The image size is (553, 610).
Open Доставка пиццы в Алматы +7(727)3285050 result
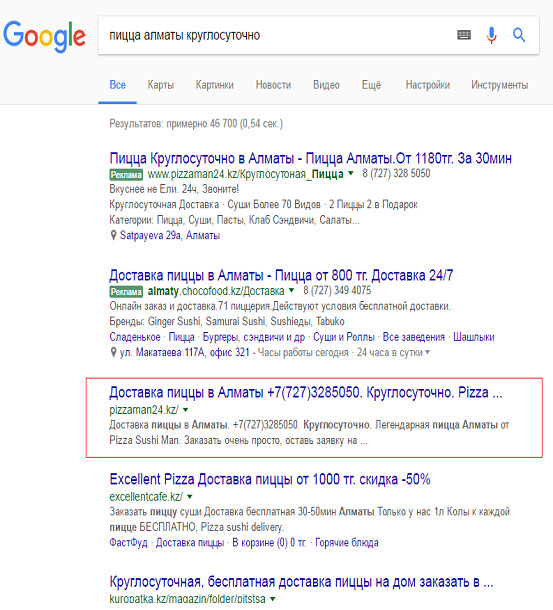306,392
